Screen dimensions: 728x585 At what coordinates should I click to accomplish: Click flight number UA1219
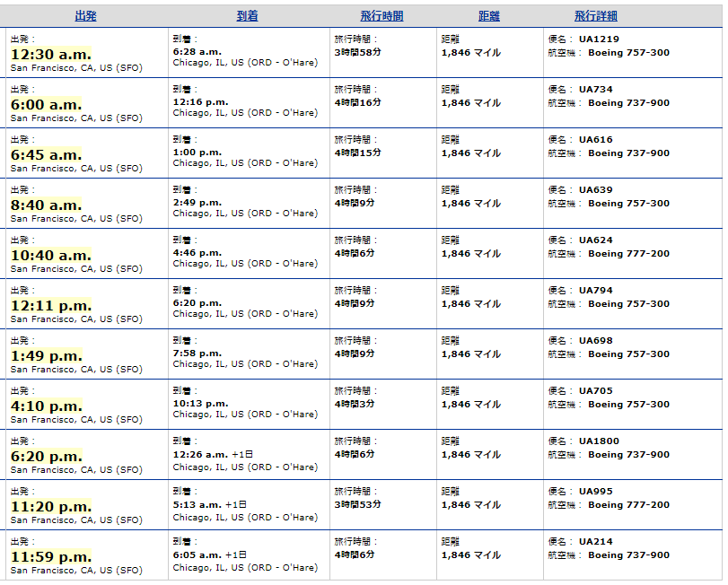[x=600, y=39]
